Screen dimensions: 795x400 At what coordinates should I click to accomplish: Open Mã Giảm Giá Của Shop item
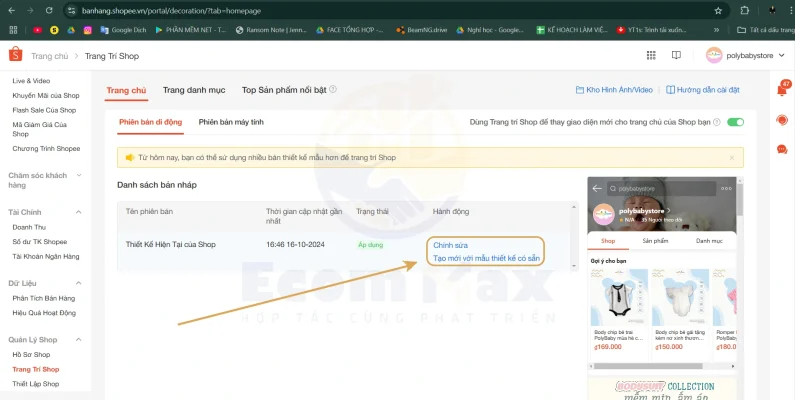tap(40, 129)
